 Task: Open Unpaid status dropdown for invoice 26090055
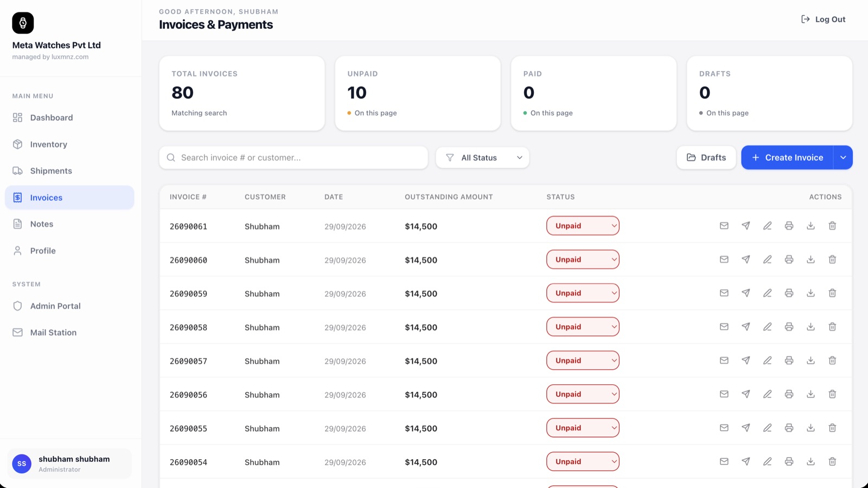pos(583,428)
